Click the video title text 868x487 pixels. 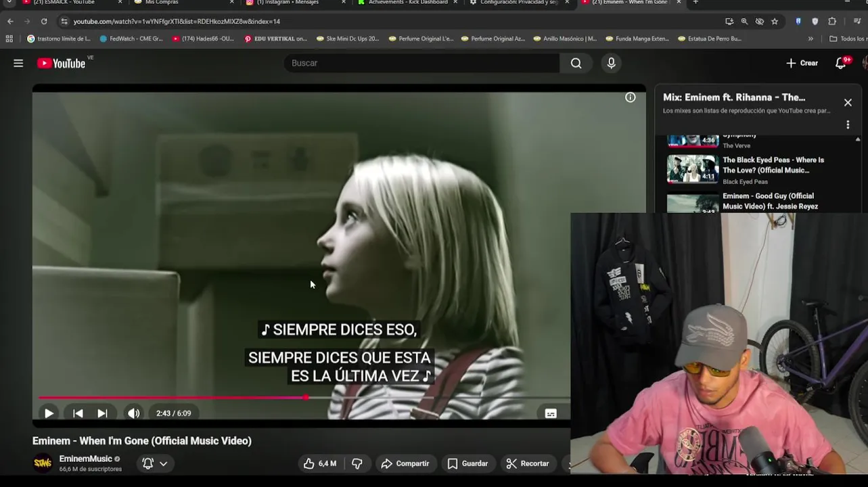click(x=142, y=441)
